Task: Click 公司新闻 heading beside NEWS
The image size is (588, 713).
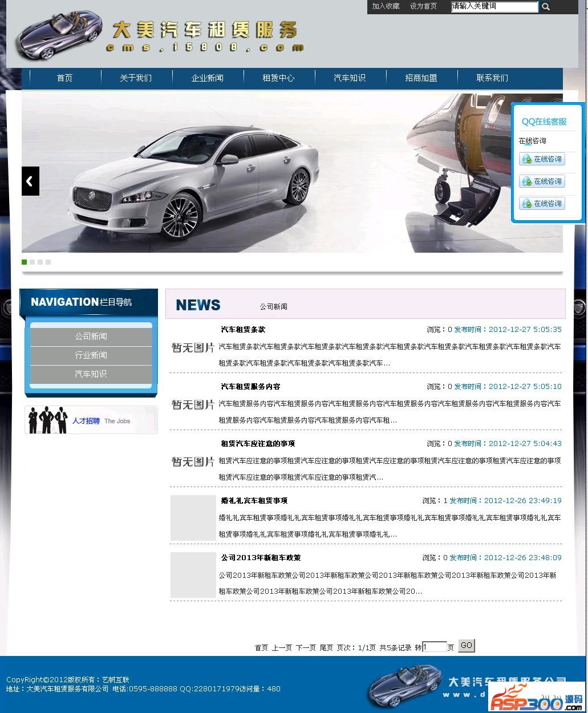Action: tap(274, 307)
